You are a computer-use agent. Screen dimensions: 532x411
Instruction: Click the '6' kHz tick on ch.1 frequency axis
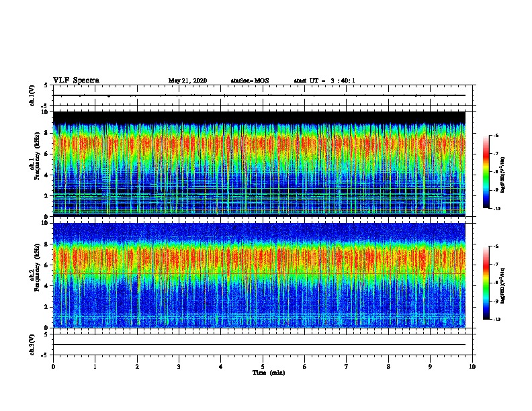(46, 154)
